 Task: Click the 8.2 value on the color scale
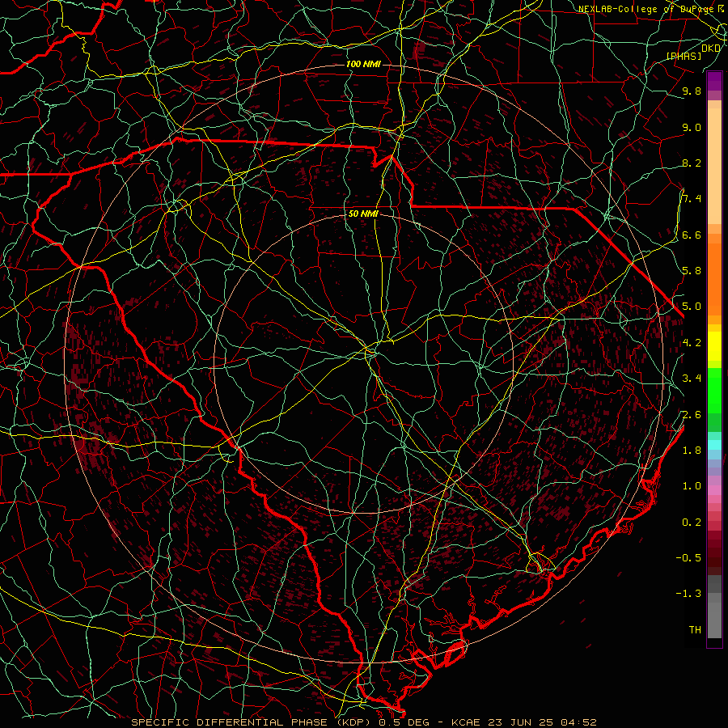[692, 163]
